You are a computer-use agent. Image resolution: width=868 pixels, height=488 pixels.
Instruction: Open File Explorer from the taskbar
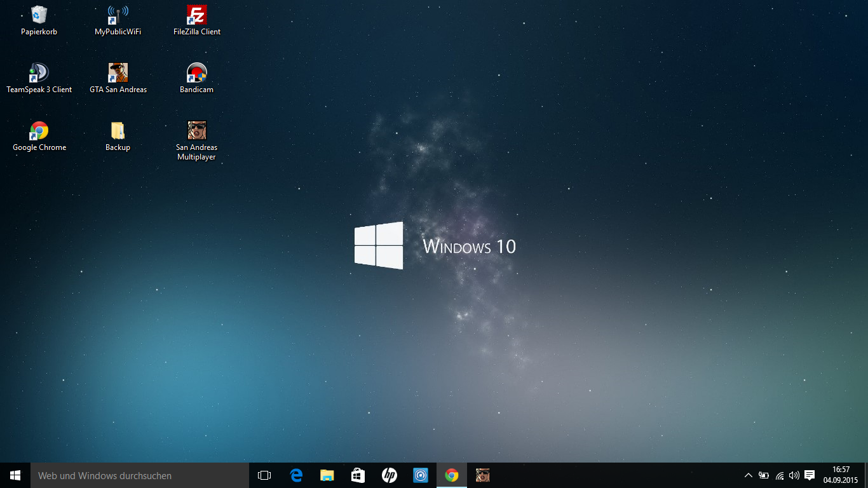[x=327, y=475]
